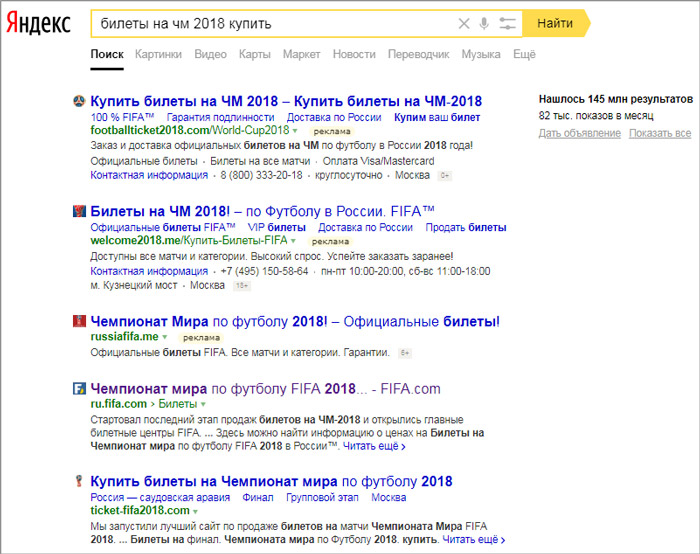The image size is (700, 554).
Task: Switch to the Видео tab
Action: 210,54
